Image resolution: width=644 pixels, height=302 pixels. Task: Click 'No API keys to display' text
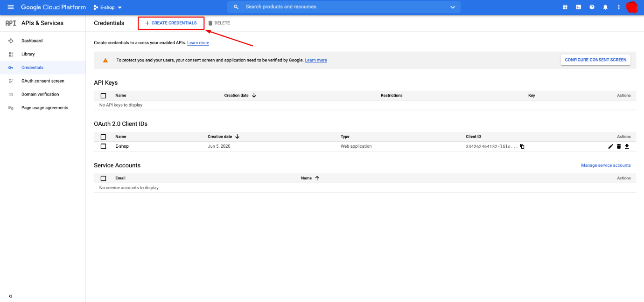121,105
